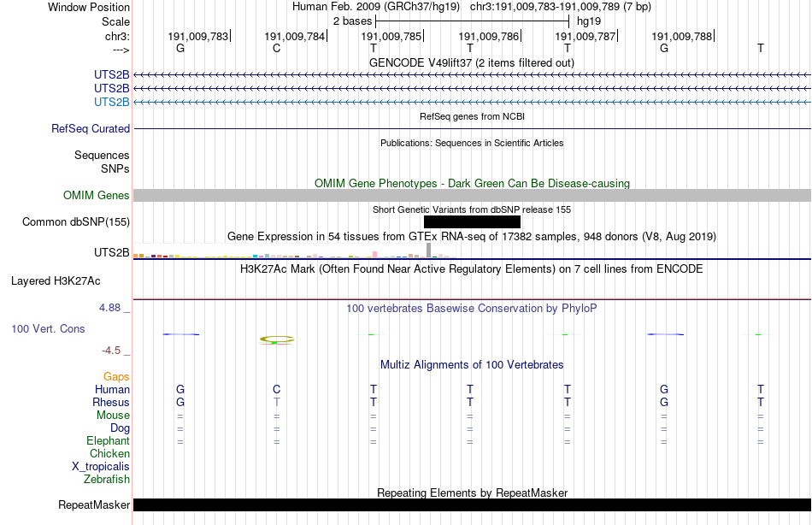Click the RefSeq Curated track label
This screenshot has width=812, height=525.
point(91,128)
